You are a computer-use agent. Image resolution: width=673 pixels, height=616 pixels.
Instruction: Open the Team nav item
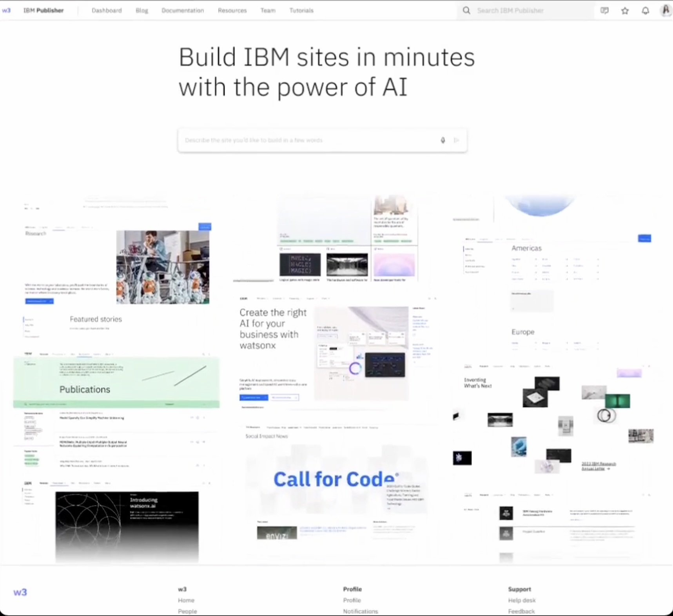[268, 11]
